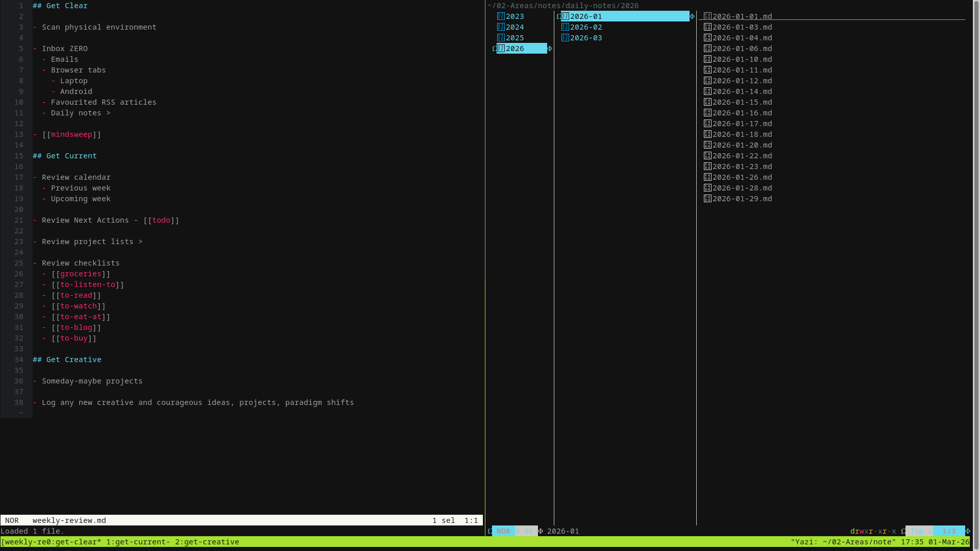The image size is (980, 551).
Task: Follow the [[mindsweep]] wiki link
Action: (71, 134)
